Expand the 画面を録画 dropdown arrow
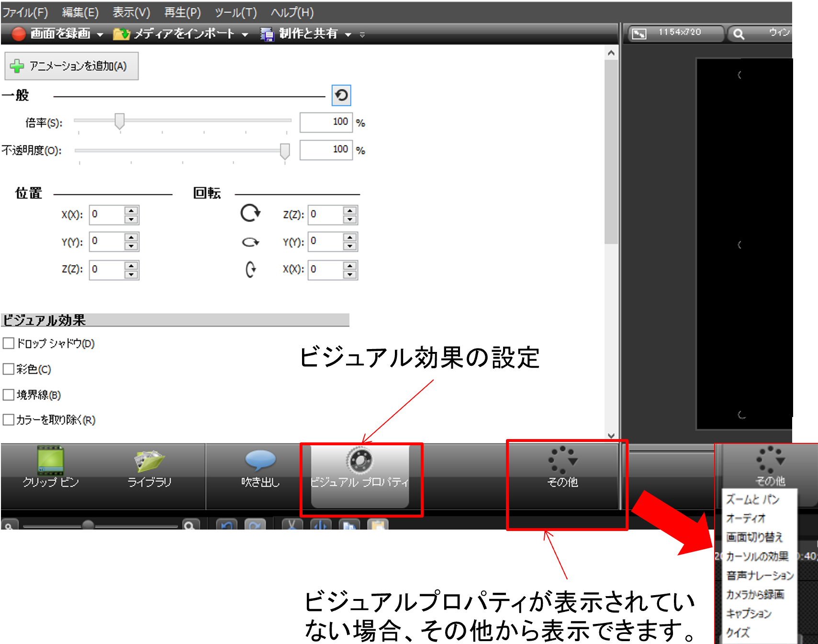The height and width of the screenshot is (644, 818). (100, 34)
